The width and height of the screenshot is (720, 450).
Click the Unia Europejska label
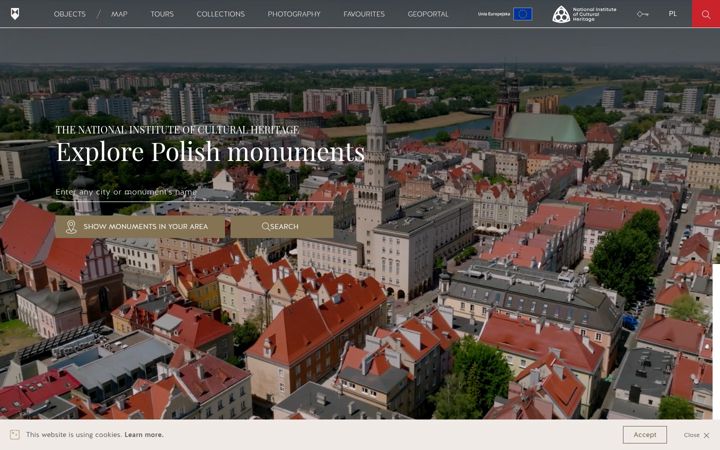tap(494, 14)
